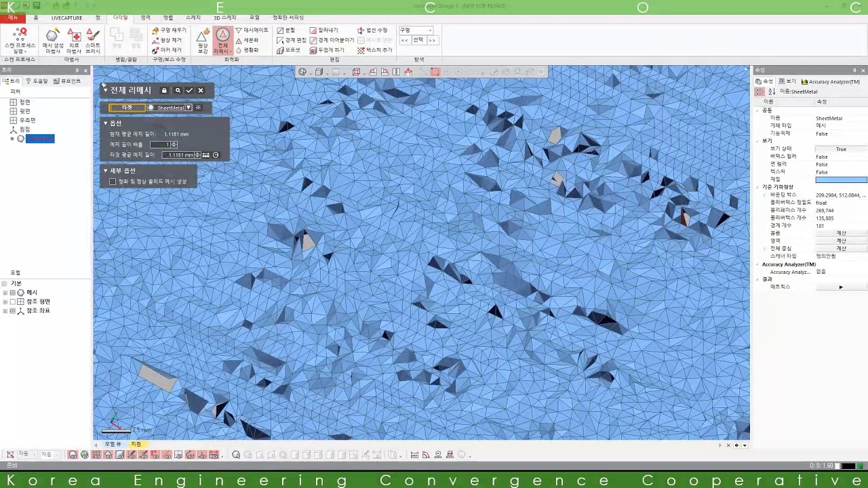Click the 재질 blue color swatch

[841, 180]
